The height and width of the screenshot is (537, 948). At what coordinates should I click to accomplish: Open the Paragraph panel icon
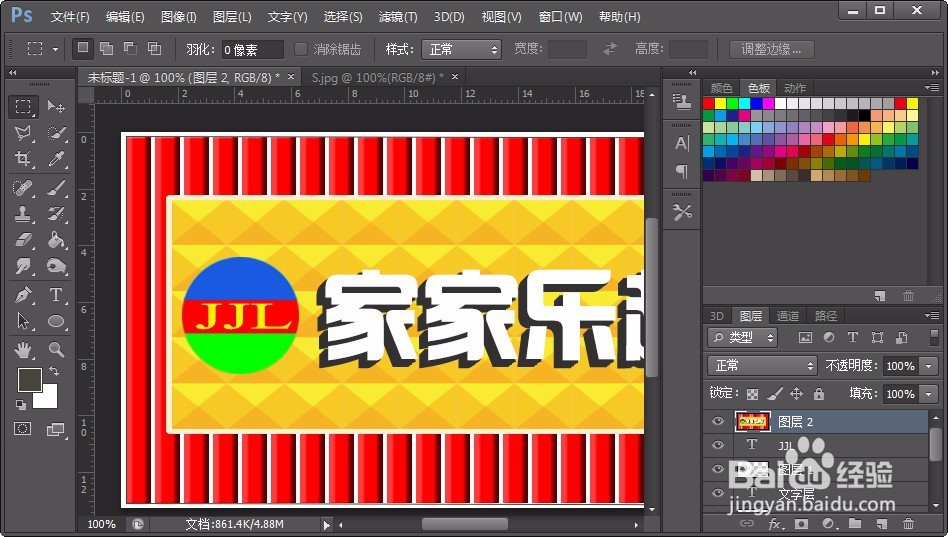[x=682, y=172]
